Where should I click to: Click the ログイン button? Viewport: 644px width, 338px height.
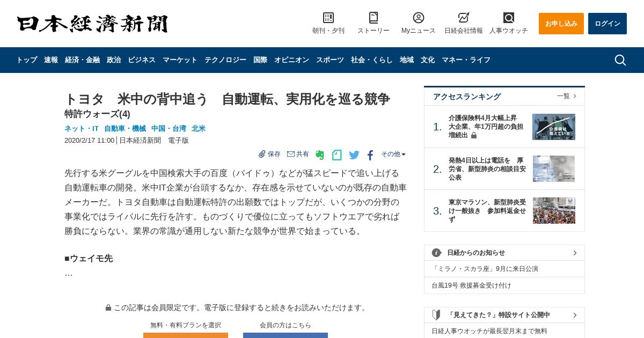[608, 24]
